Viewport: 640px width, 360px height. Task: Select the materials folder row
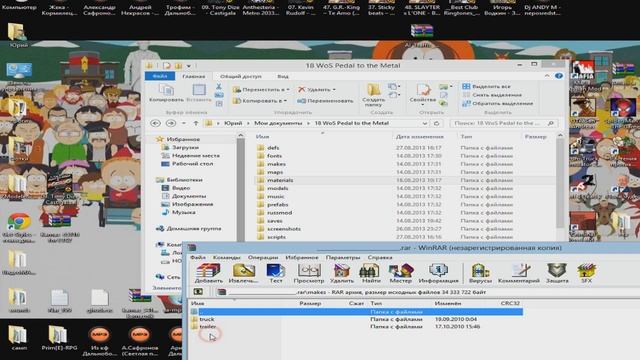coord(405,180)
